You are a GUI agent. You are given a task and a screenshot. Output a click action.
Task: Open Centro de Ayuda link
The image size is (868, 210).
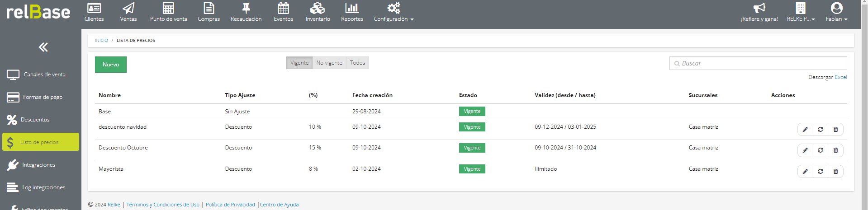pos(279,205)
